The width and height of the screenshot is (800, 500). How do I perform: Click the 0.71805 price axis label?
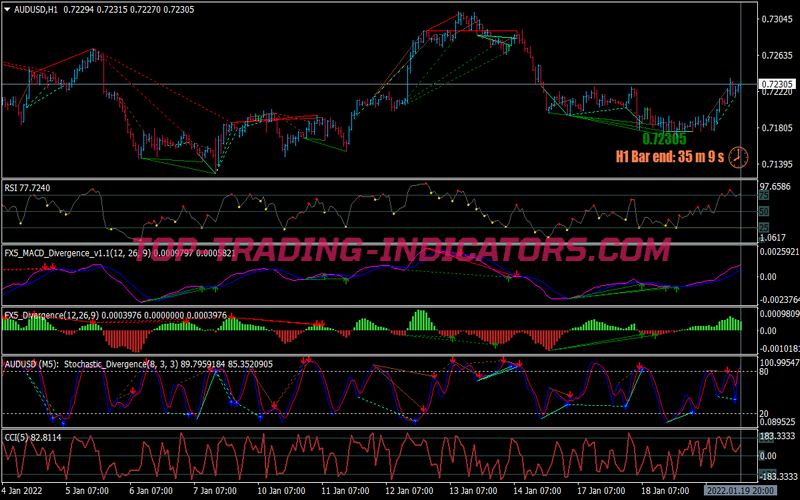(777, 128)
